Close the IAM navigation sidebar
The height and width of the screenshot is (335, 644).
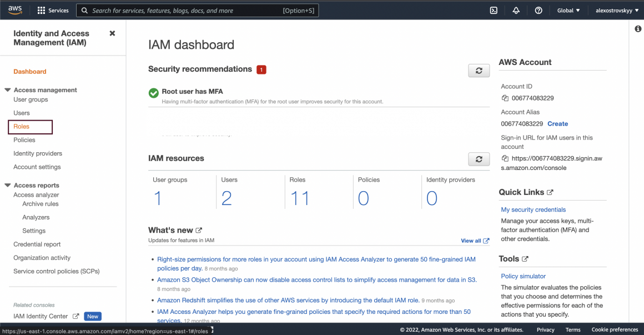pyautogui.click(x=112, y=33)
